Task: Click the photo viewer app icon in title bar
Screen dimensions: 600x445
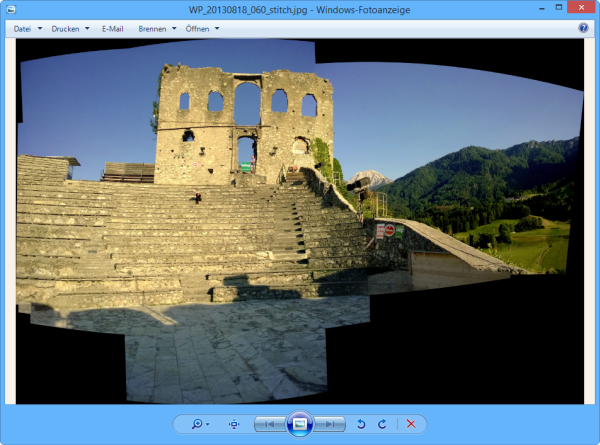Action: [11, 9]
